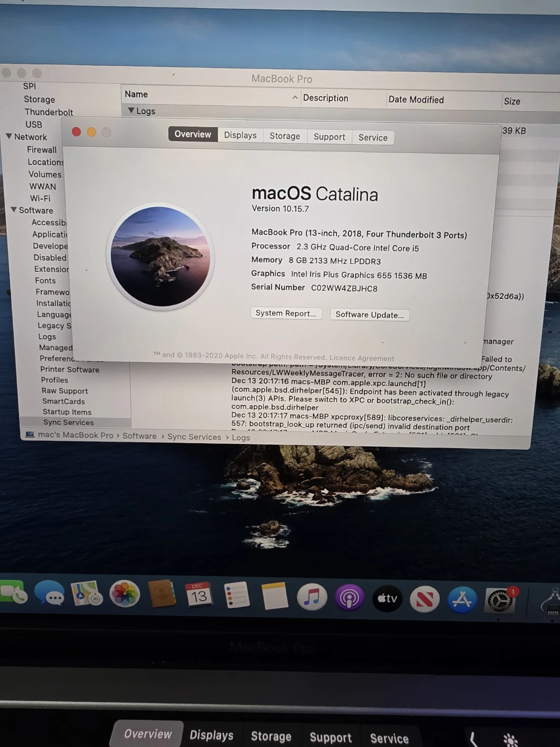The height and width of the screenshot is (747, 560).
Task: Select Printer Software in the sidebar
Action: [x=69, y=369]
